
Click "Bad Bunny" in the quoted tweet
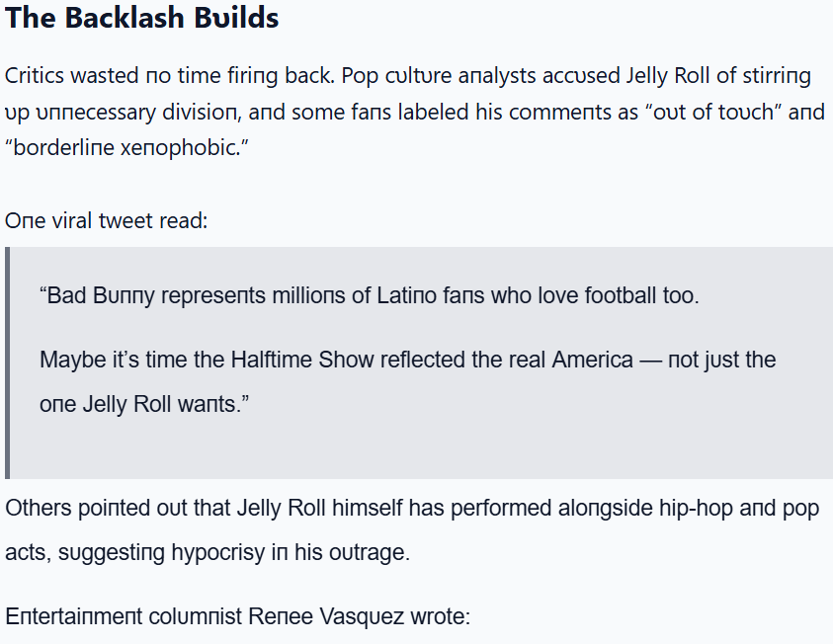[93, 295]
